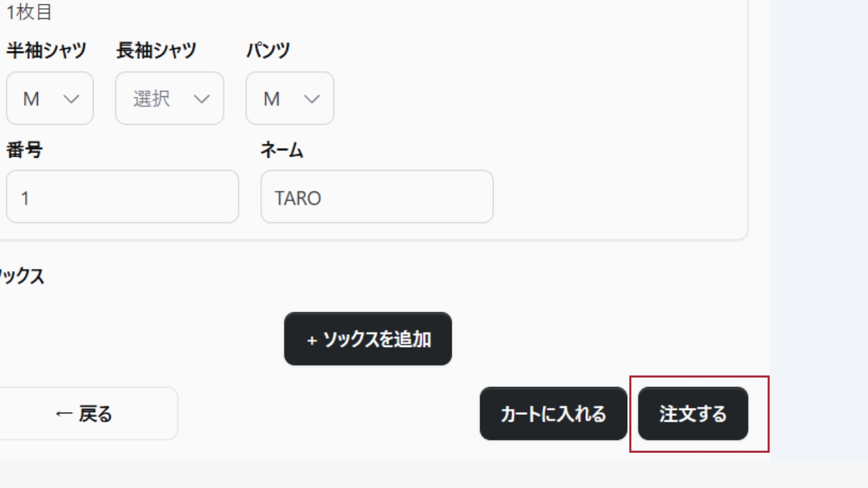
Task: Click the chevron arrow in 長袖シャツ selector
Action: coord(201,99)
